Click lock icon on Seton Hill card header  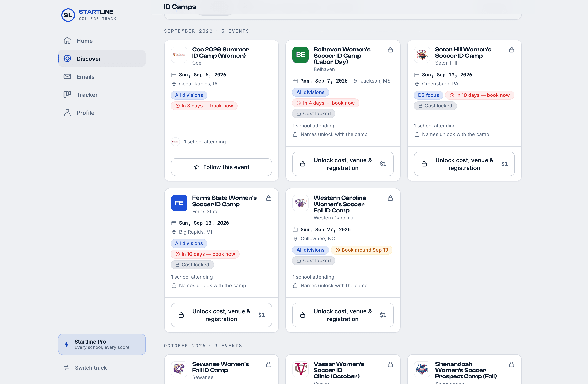tap(512, 50)
